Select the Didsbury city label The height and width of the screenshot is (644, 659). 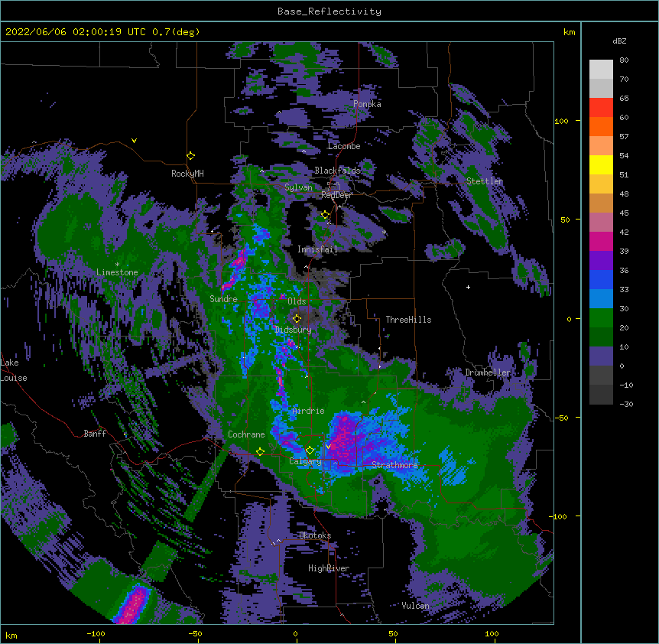click(x=293, y=330)
